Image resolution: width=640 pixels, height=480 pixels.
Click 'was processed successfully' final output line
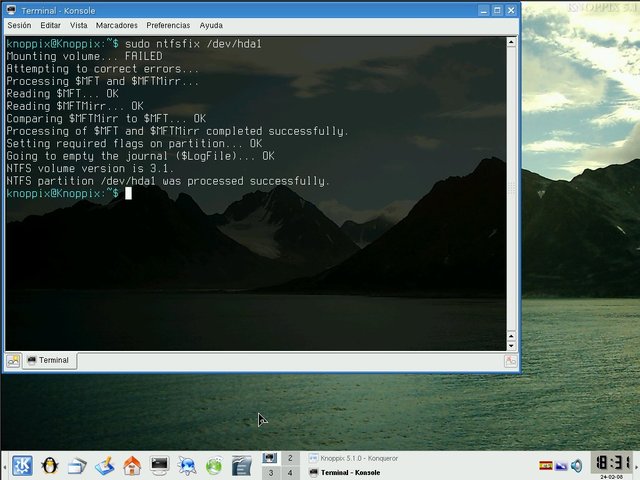pos(168,181)
